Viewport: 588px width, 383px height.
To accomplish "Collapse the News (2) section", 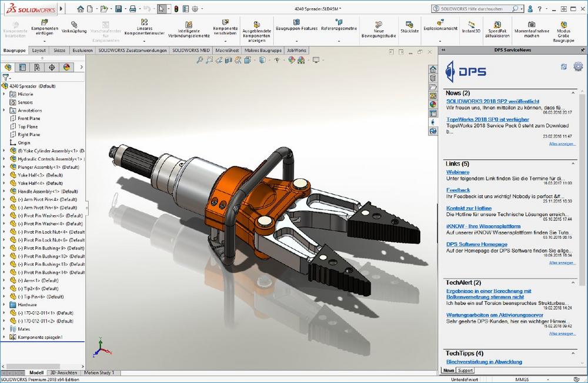I will point(573,92).
